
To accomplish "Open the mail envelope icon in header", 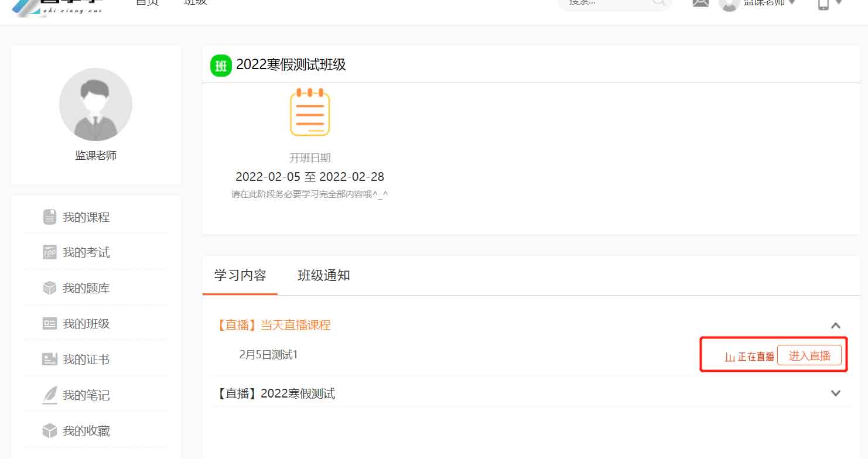I will 700,3.
